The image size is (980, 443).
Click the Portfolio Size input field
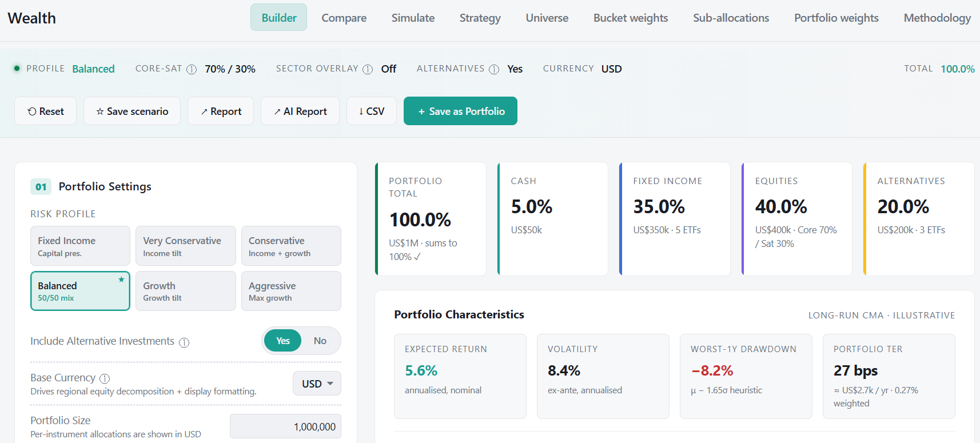click(x=285, y=426)
